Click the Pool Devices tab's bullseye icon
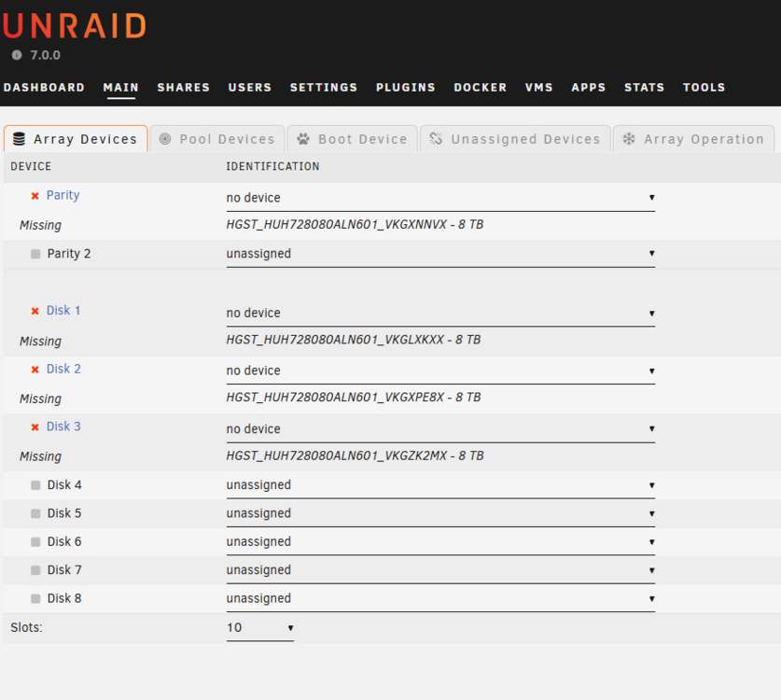 [x=165, y=139]
